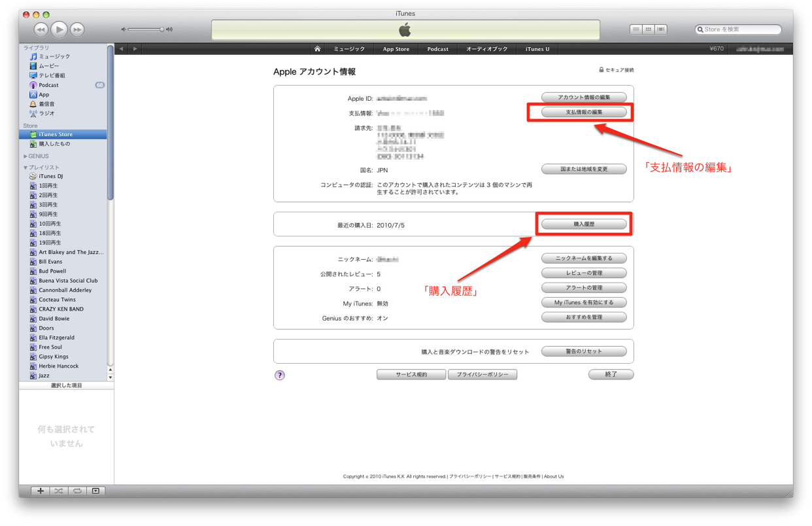The height and width of the screenshot is (526, 812).
Task: Click the 購入履歴 button
Action: coord(584,224)
